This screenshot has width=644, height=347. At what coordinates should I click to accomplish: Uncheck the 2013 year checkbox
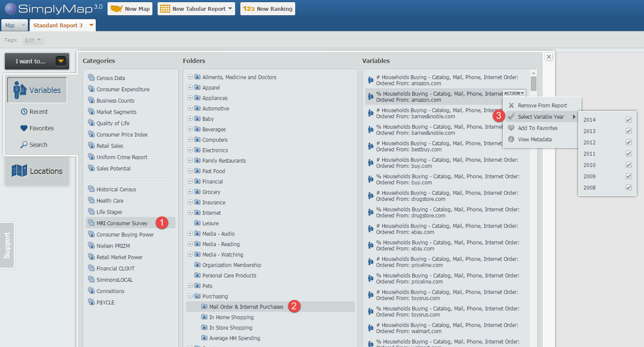628,131
